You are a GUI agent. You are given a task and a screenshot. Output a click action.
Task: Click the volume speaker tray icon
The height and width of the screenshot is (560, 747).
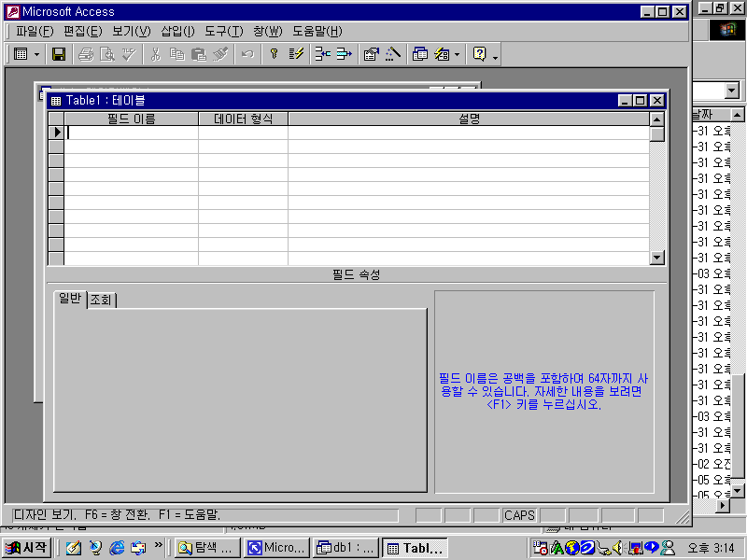click(x=618, y=548)
